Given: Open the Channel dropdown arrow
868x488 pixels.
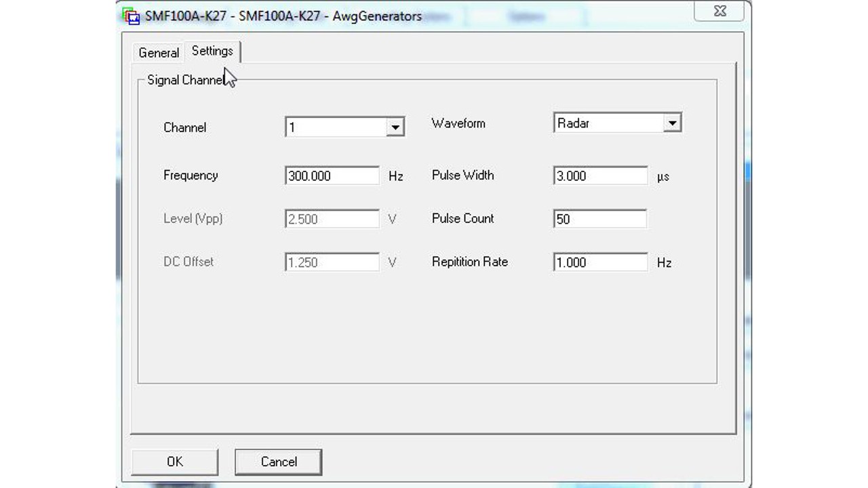Looking at the screenshot, I should coord(395,127).
